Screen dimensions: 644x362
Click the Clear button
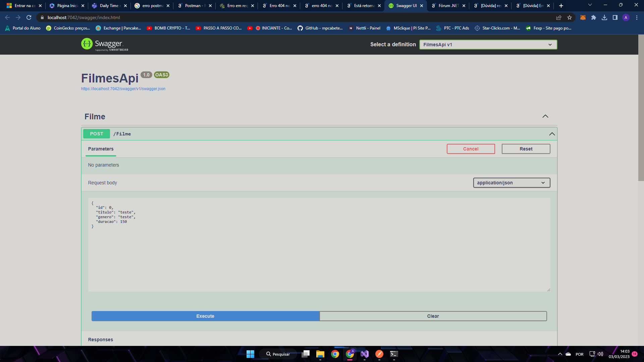(433, 316)
